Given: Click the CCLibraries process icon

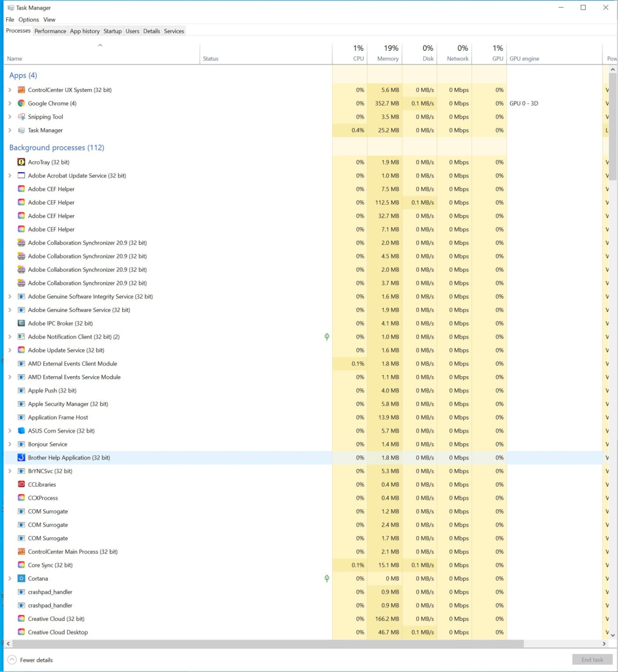Looking at the screenshot, I should pos(21,484).
